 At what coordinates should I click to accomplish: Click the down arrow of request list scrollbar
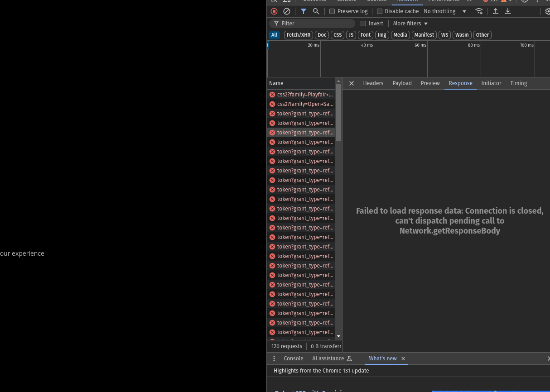tap(338, 336)
